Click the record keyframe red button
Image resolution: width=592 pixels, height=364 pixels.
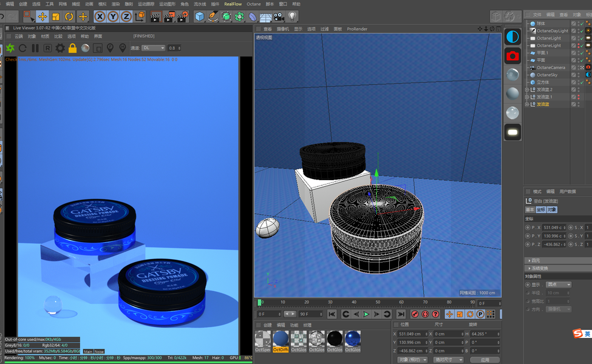[415, 314]
